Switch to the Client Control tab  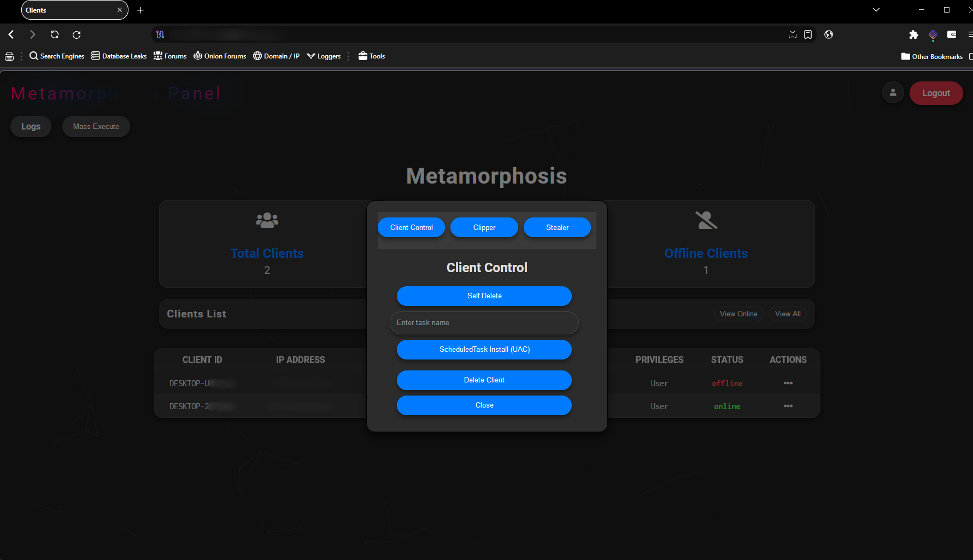click(x=412, y=227)
